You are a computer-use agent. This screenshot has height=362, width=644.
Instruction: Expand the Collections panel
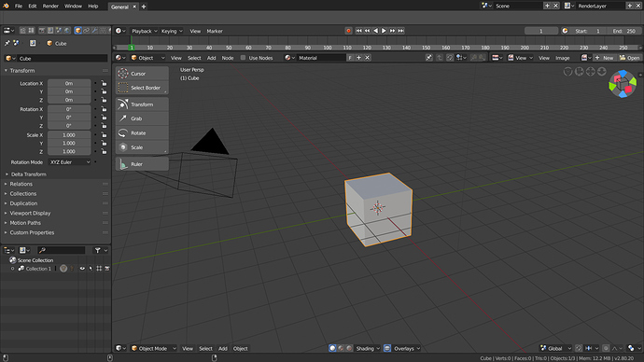(x=23, y=194)
